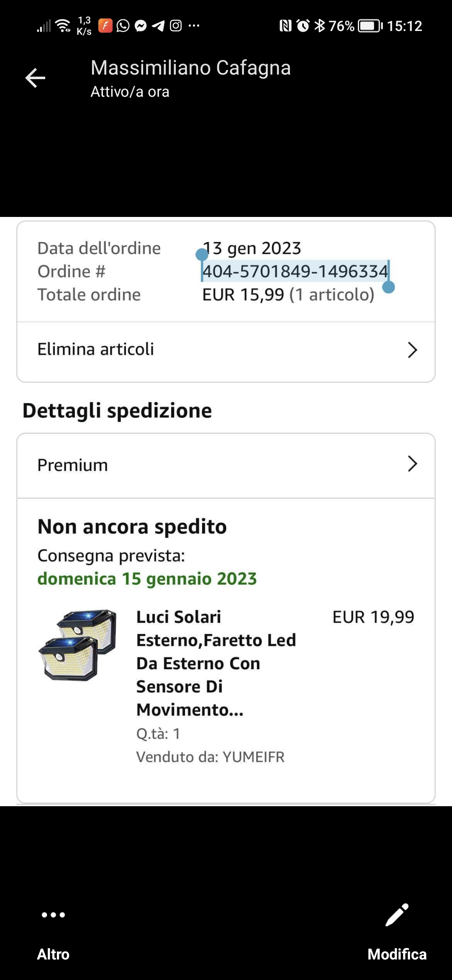Tap the contact name Massimiliano Cafagna
The image size is (452, 980).
point(191,68)
